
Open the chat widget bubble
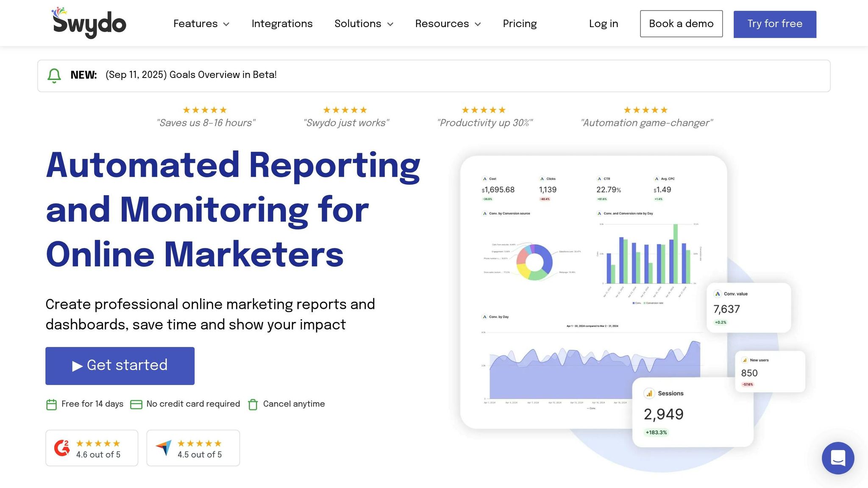coord(837,458)
